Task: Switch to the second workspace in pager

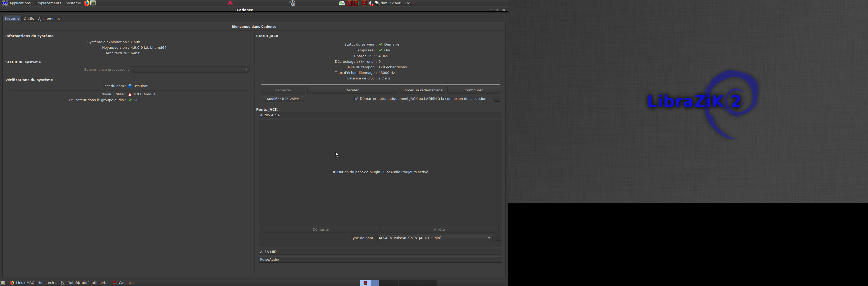Action: 389,283
